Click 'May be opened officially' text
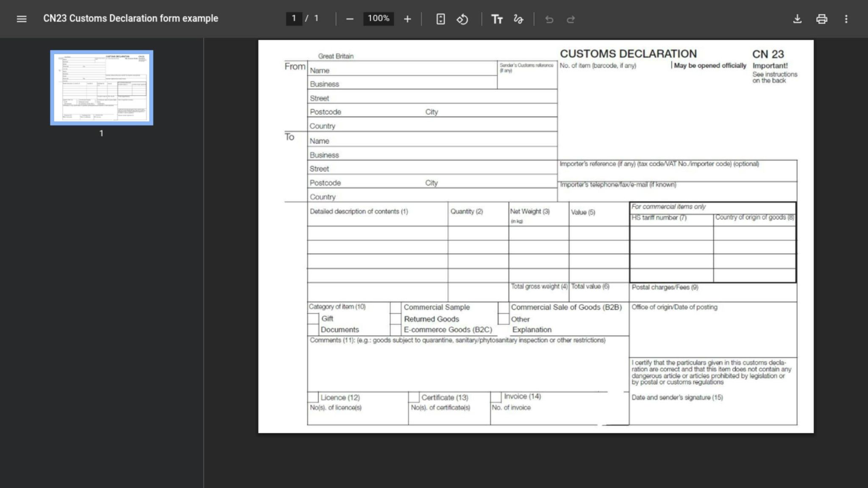868x488 pixels. click(710, 65)
